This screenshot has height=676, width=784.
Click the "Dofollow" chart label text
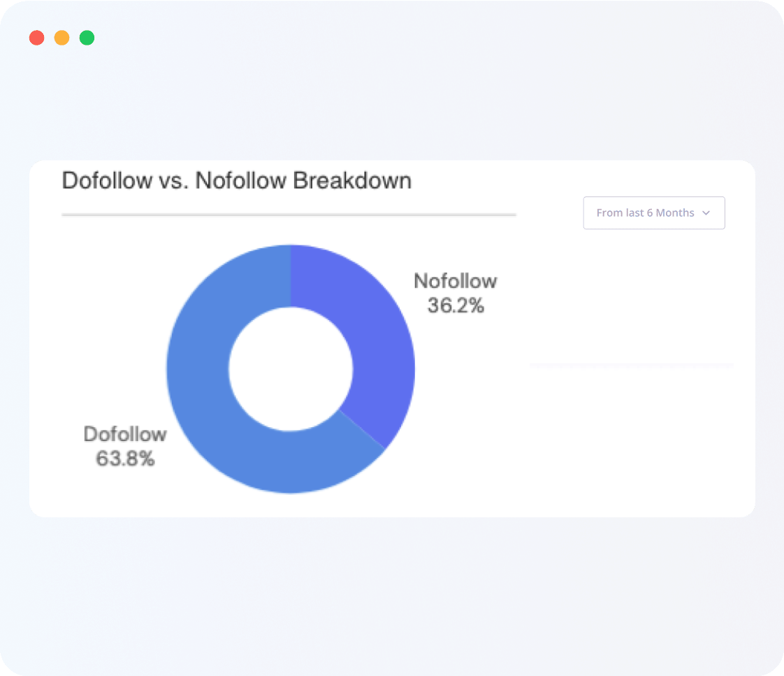(125, 434)
